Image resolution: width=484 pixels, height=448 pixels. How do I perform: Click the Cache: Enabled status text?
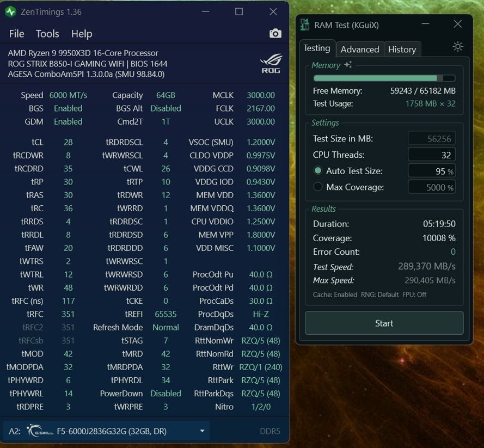coord(335,294)
